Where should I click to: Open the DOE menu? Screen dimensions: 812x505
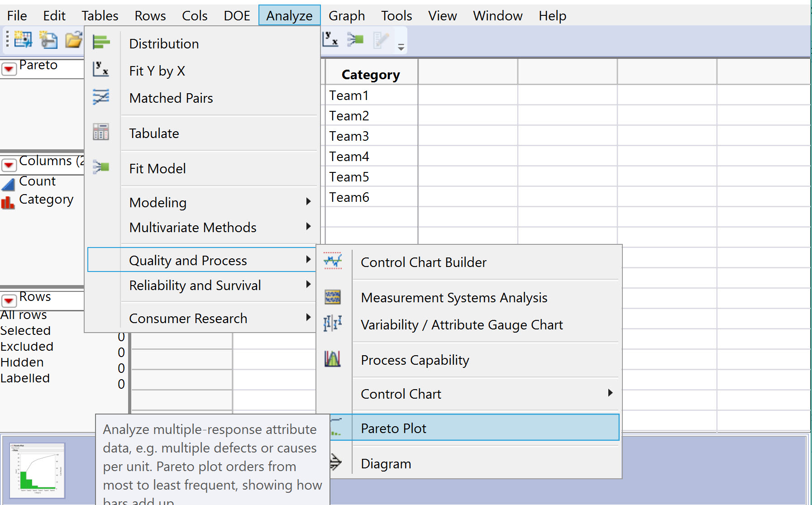(x=237, y=16)
